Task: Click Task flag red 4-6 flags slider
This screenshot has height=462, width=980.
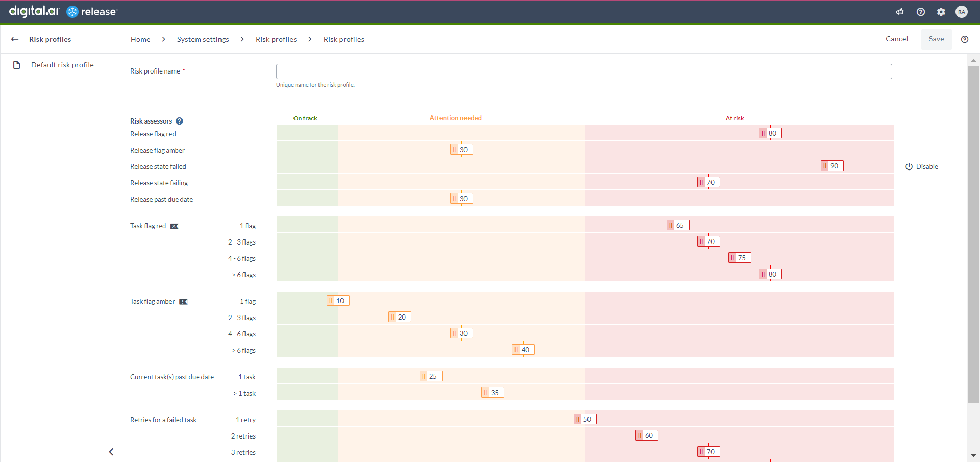Action: coord(740,258)
